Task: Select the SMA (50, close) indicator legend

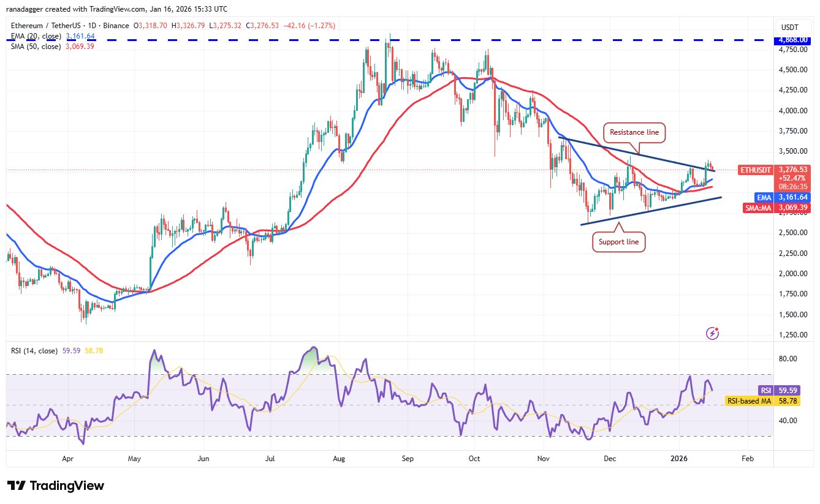Action: 33,47
